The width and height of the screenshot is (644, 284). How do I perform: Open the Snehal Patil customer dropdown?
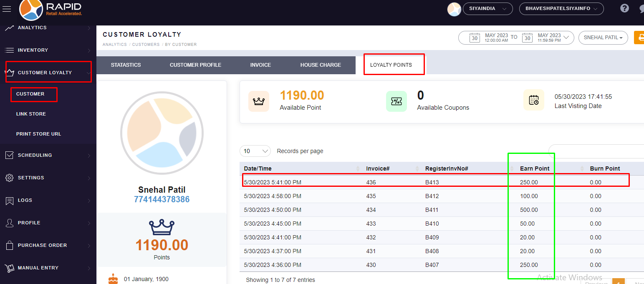pos(603,38)
